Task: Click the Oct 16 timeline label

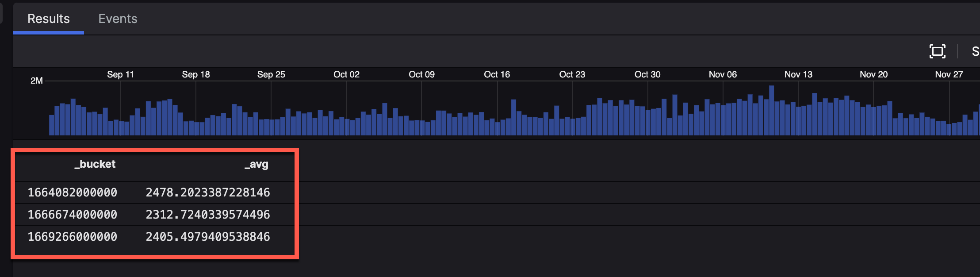Action: pyautogui.click(x=497, y=74)
